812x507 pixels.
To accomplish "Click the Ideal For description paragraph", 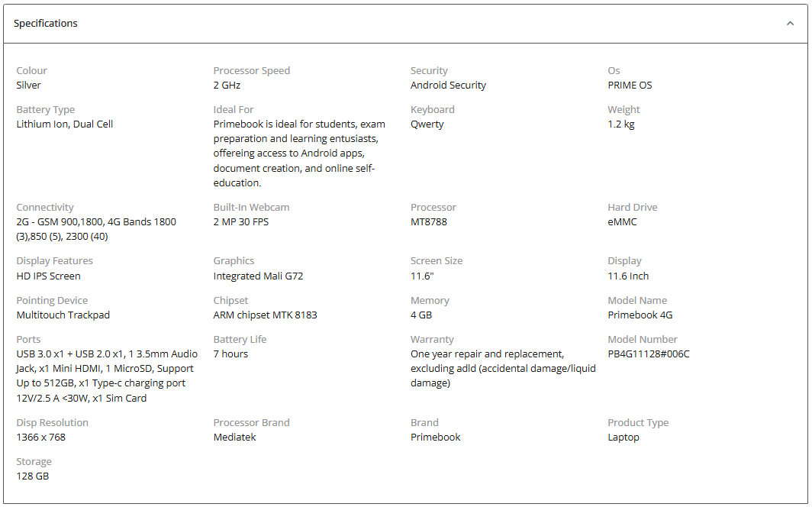I will pos(299,153).
